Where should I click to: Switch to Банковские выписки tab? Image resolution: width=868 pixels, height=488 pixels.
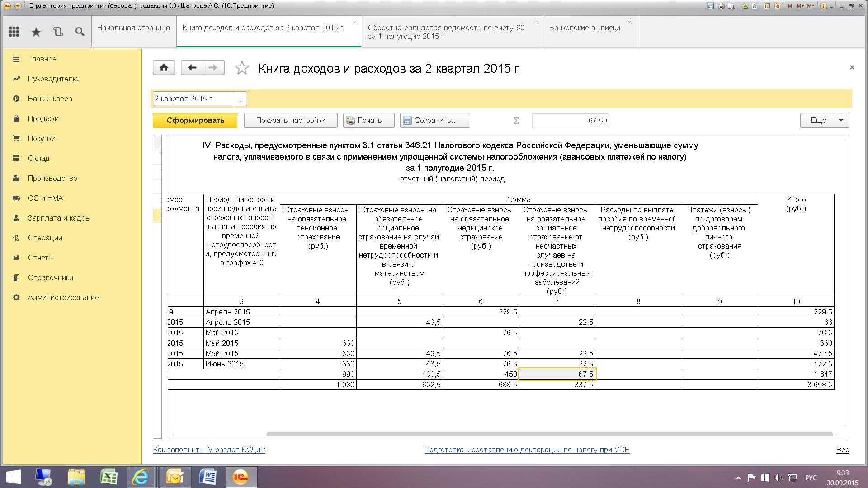585,28
